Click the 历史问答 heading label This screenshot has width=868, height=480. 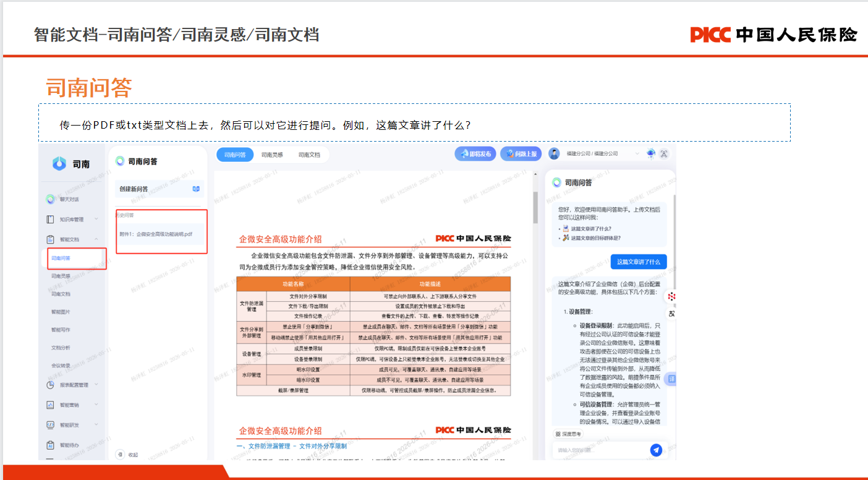126,215
